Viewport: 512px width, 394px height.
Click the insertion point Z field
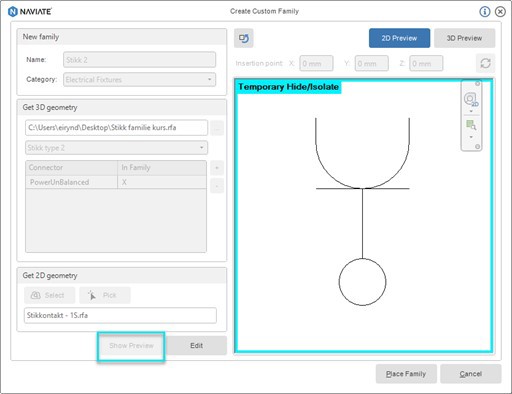tap(426, 63)
